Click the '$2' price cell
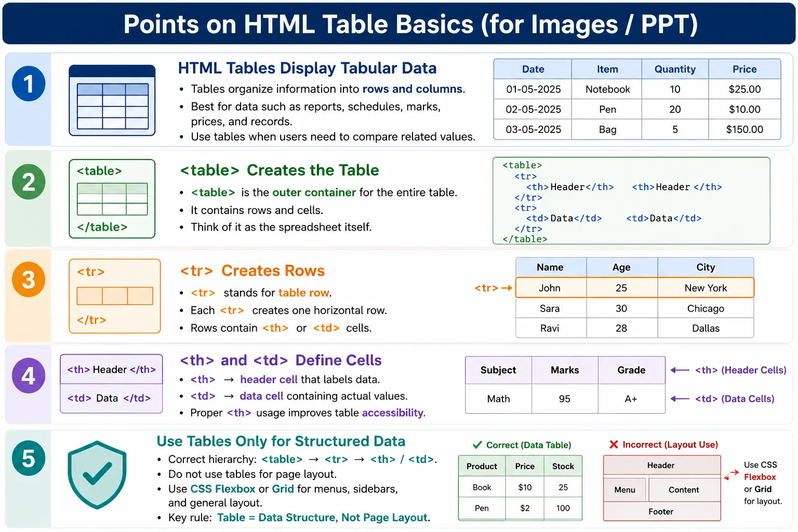Screen dimensions: 798x532 pos(525,508)
